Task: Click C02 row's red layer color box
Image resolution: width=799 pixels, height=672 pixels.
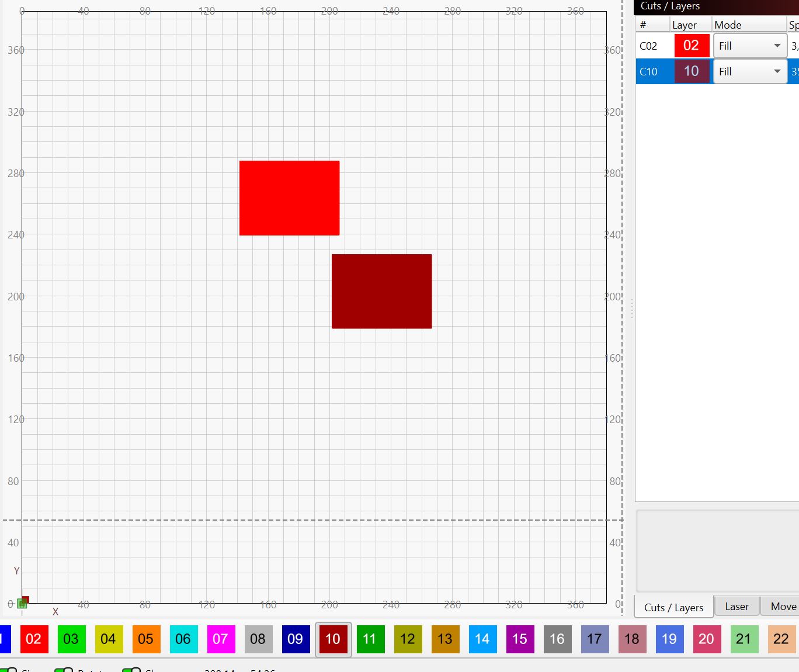Action: (x=692, y=46)
